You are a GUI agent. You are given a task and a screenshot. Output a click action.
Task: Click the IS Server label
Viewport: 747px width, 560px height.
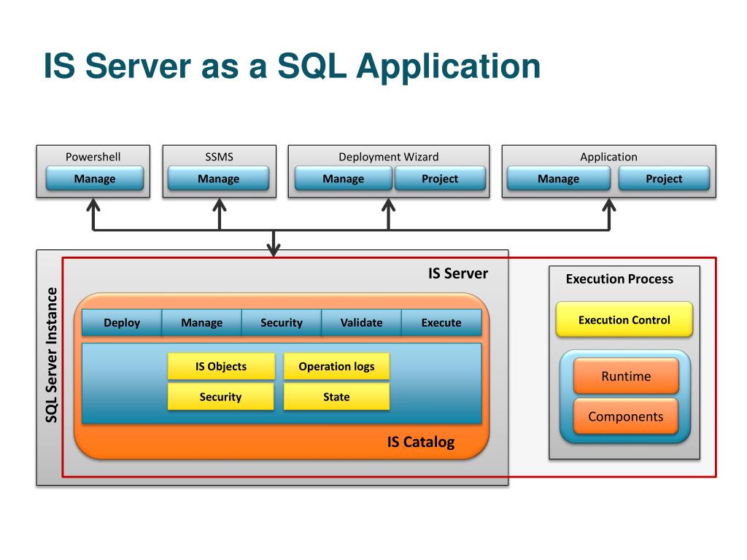point(458,273)
